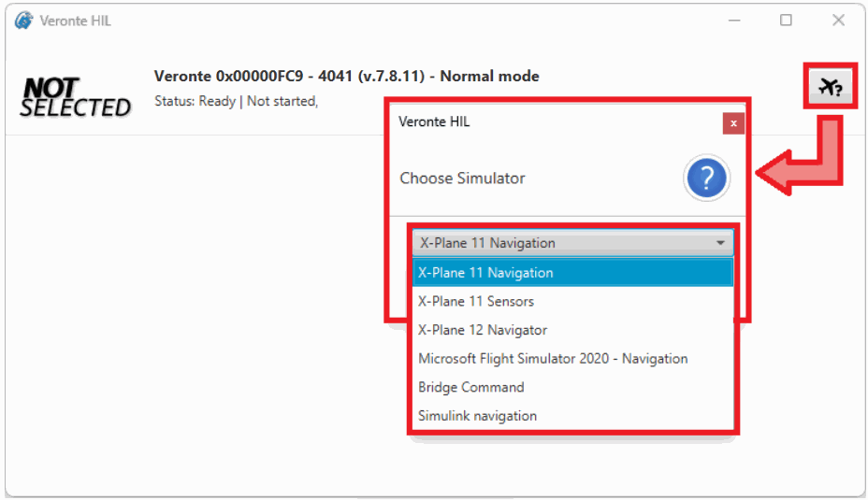This screenshot has height=500, width=868.
Task: Select Microsoft Flight Simulator 2020 - Navigation
Action: (x=553, y=359)
